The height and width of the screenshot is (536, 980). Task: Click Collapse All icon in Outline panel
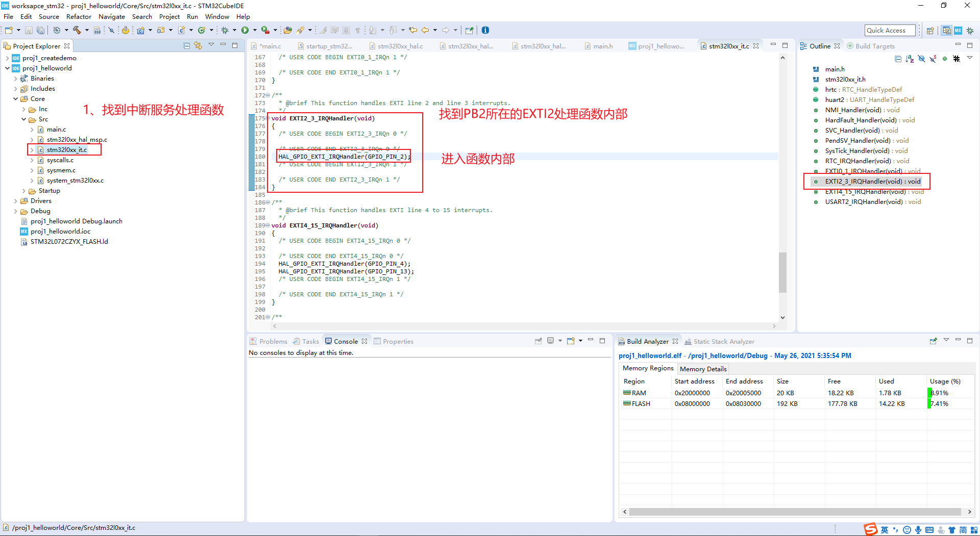[x=898, y=59]
